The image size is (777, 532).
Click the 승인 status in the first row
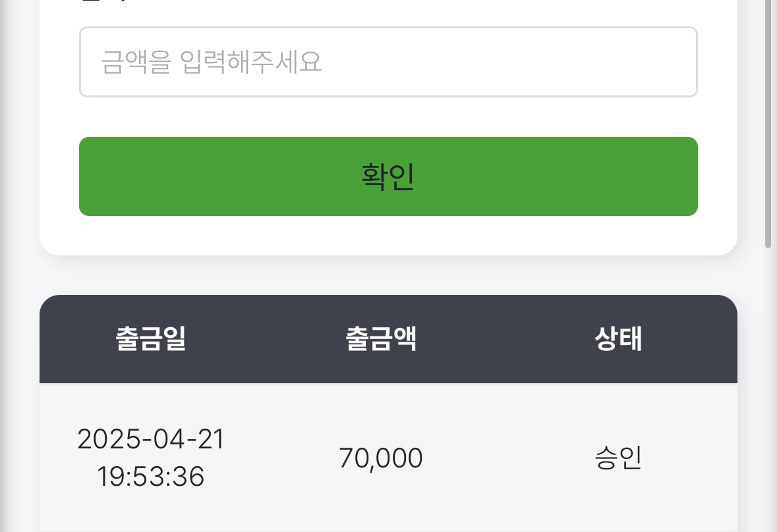pos(618,458)
